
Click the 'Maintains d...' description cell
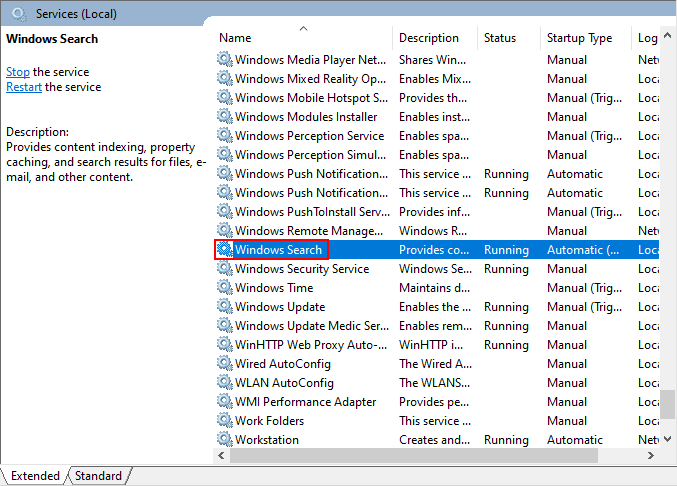(x=434, y=287)
